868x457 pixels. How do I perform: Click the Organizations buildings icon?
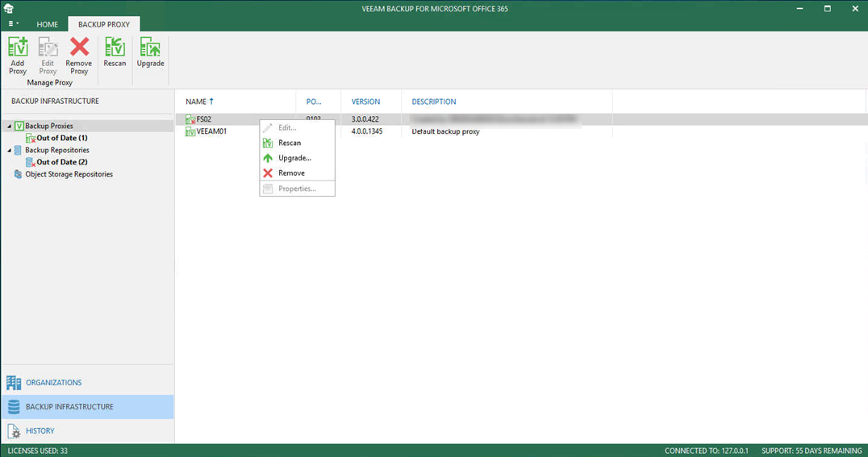click(x=14, y=383)
